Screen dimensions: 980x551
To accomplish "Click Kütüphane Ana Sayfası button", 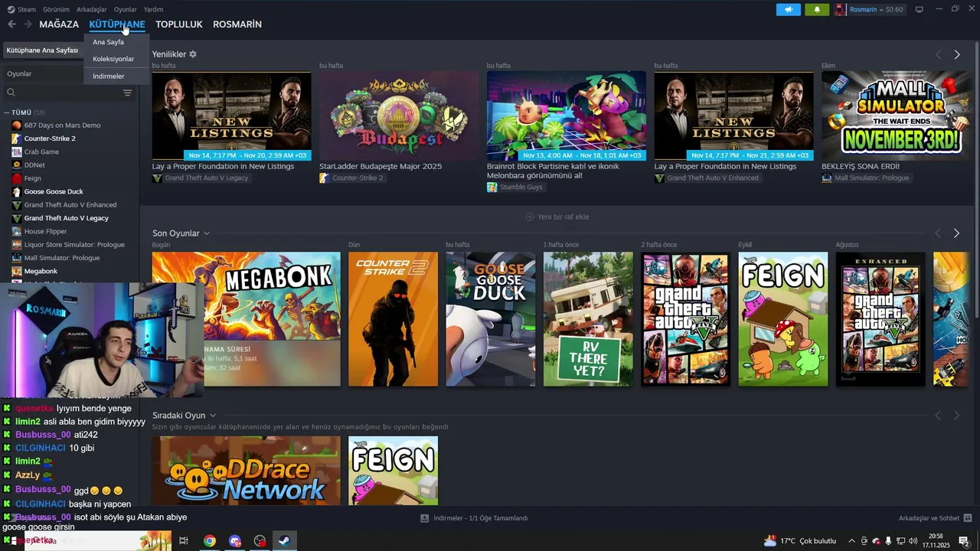I will [43, 50].
